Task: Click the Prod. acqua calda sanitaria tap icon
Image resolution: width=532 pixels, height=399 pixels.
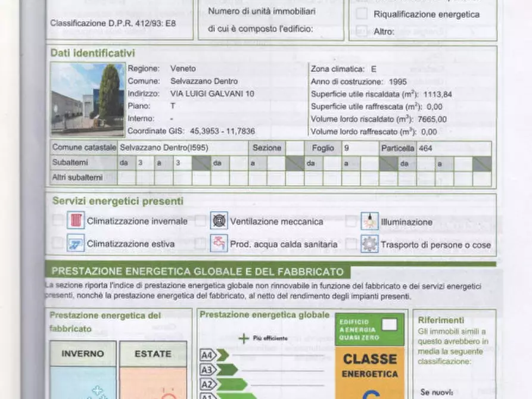Action: [219, 243]
